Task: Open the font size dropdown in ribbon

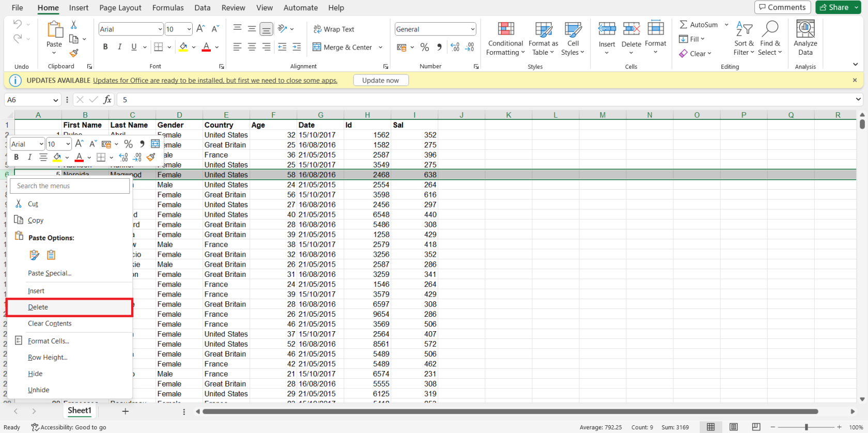Action: [189, 29]
